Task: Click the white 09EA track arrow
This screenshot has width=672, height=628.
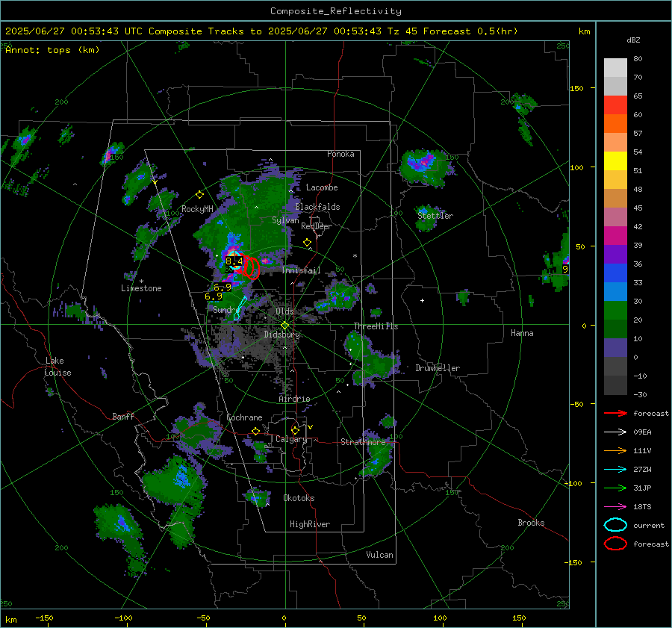Action: pos(615,432)
